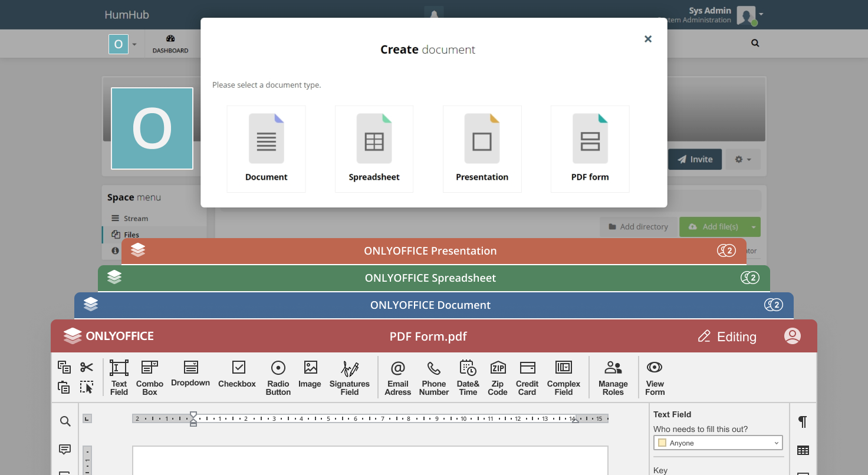This screenshot has width=868, height=475.
Task: Click the horizontal ruler in editor
Action: 370,418
